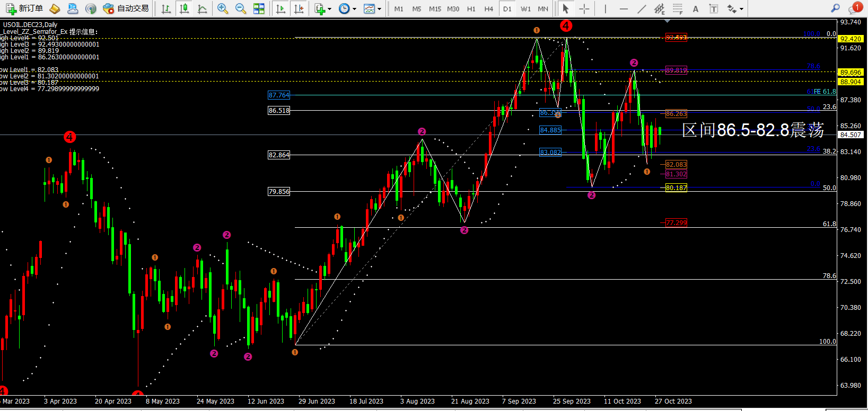Screen dimensions: 868x411
Task: Click the 87.764 price label
Action: coord(279,95)
